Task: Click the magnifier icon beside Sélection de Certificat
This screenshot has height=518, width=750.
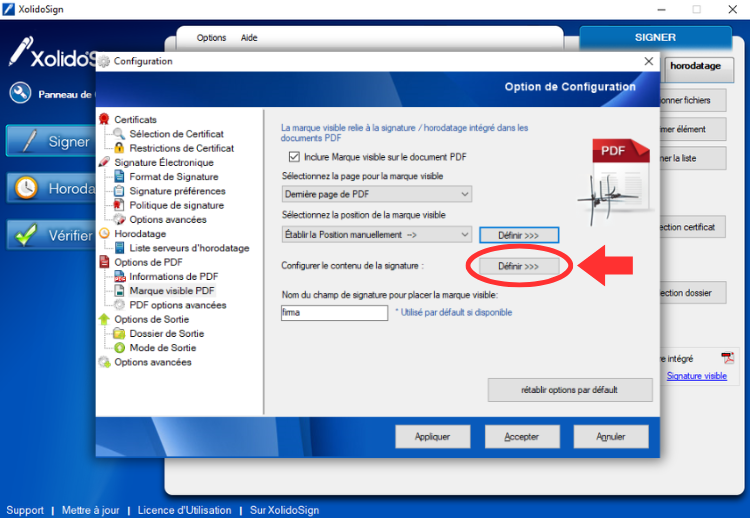Action: (119, 134)
